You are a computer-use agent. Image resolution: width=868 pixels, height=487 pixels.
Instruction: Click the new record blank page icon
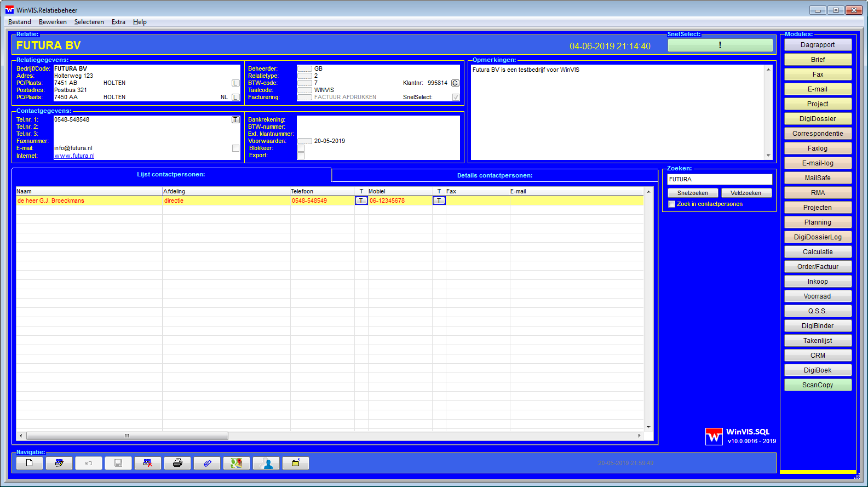pyautogui.click(x=30, y=463)
